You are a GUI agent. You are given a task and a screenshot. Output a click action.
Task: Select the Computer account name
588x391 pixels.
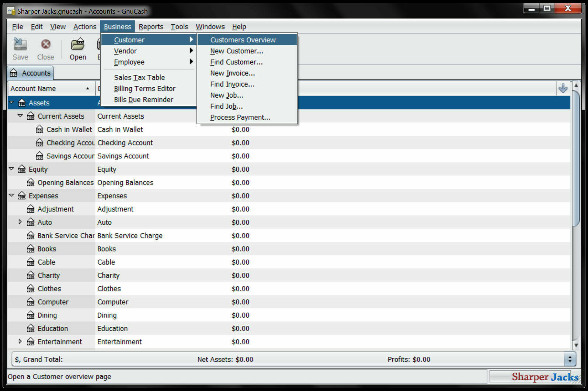pyautogui.click(x=53, y=302)
